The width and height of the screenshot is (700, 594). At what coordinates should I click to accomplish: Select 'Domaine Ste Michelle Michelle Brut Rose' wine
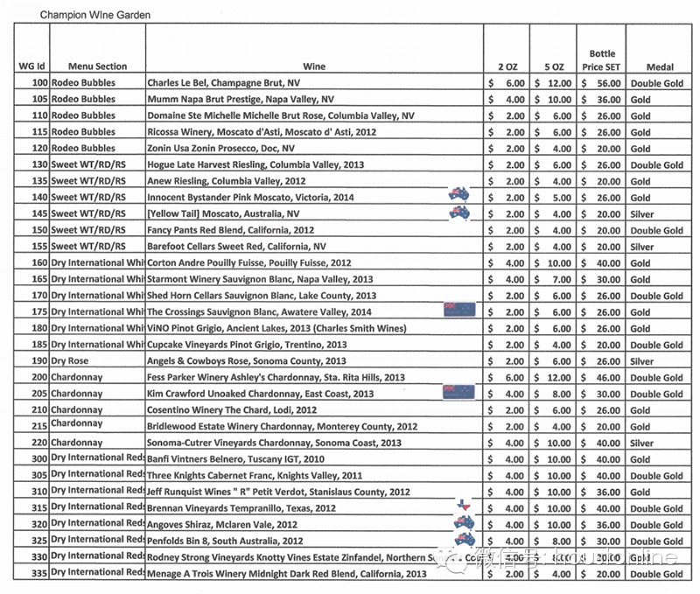[315, 115]
